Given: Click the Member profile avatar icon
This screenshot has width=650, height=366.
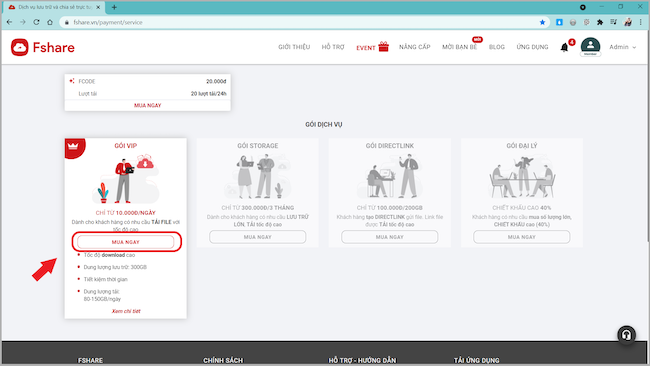Looking at the screenshot, I should tap(590, 46).
